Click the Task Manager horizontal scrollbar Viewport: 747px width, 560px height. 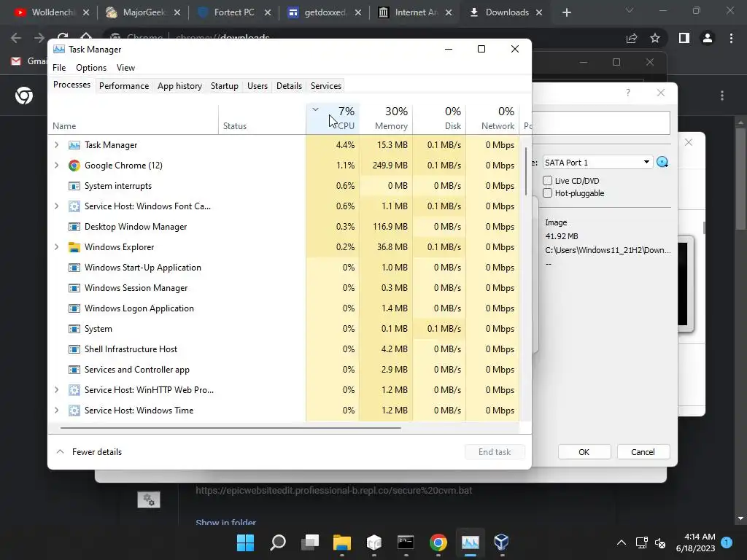[x=231, y=428]
